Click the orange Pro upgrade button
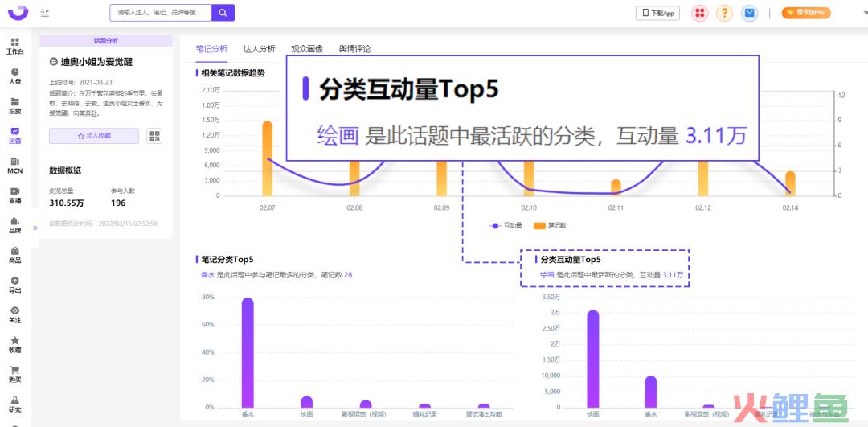This screenshot has height=427, width=868. [x=806, y=13]
